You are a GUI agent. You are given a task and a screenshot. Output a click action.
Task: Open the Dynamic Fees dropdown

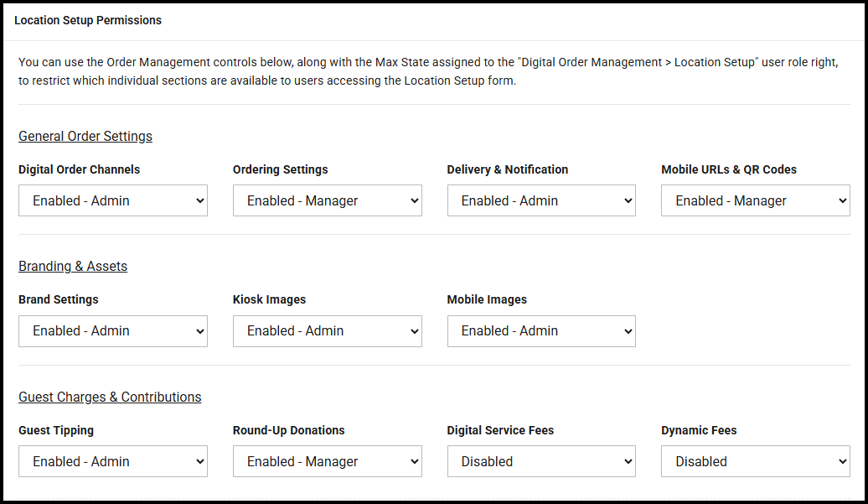(x=755, y=461)
